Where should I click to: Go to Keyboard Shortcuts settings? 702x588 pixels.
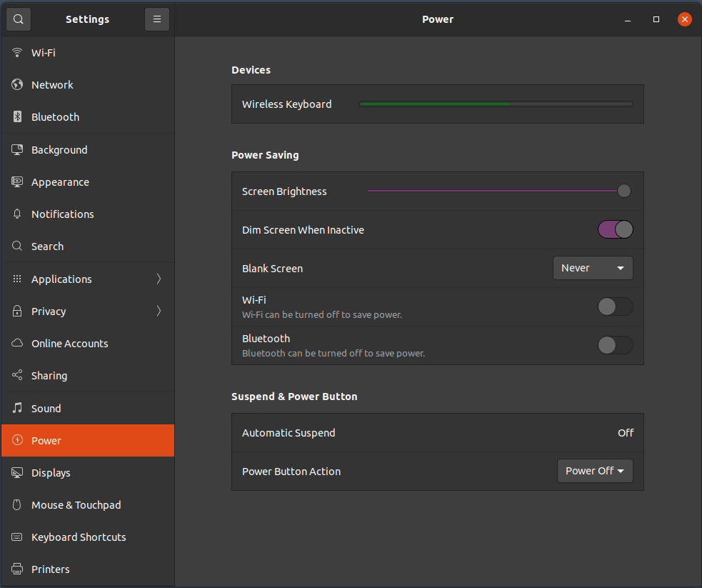click(79, 537)
